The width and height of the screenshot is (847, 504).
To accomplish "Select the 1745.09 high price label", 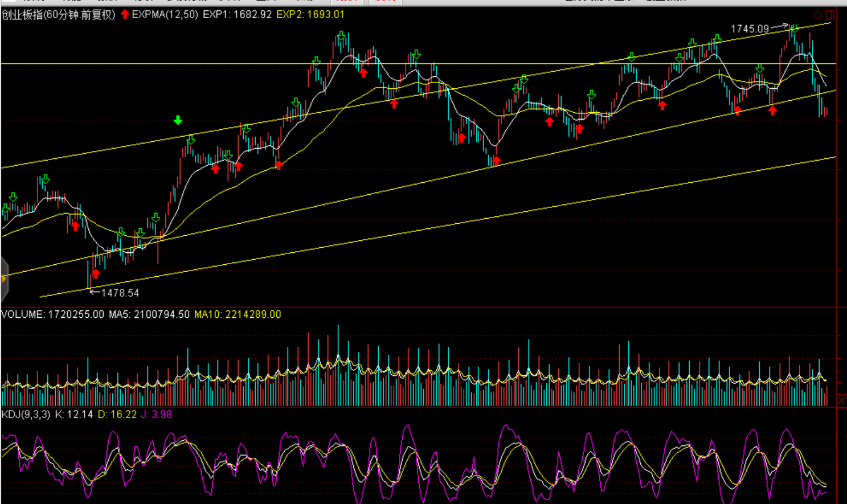I will tap(750, 28).
